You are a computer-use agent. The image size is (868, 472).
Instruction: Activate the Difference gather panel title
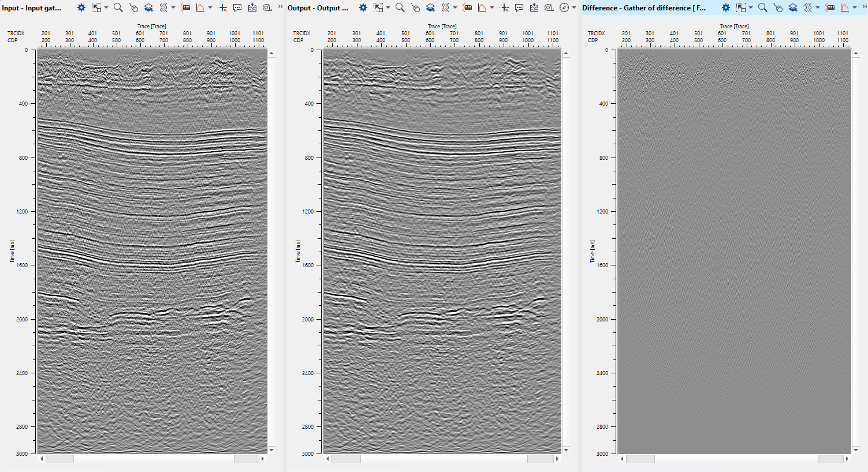pos(644,8)
